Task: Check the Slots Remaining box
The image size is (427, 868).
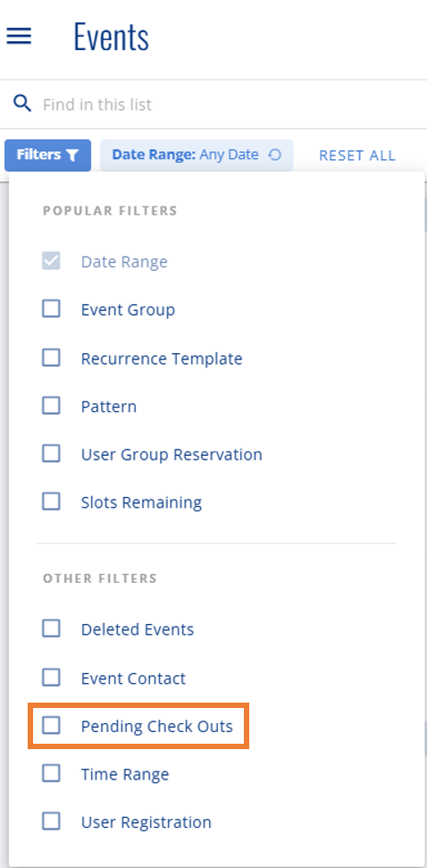Action: 52,502
